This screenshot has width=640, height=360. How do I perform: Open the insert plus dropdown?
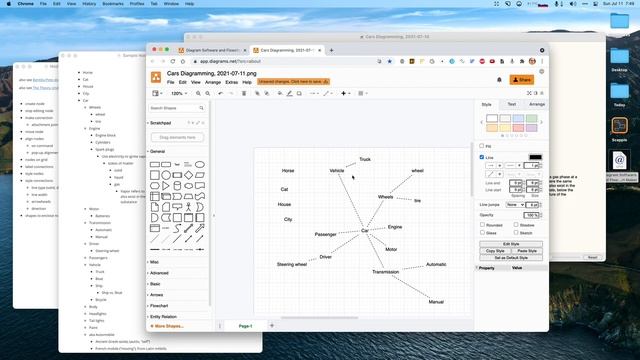tap(346, 93)
